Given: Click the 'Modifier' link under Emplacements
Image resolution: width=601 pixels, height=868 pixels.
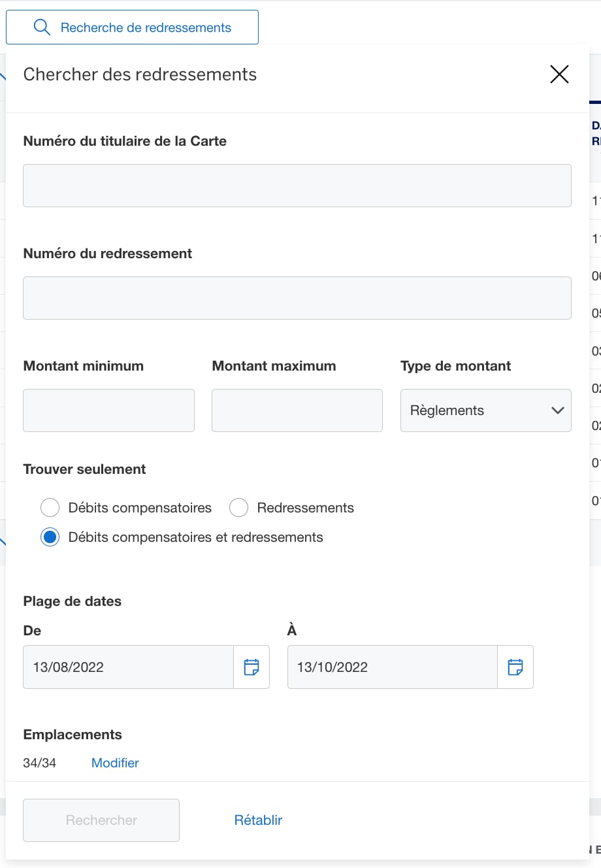Looking at the screenshot, I should tap(115, 763).
